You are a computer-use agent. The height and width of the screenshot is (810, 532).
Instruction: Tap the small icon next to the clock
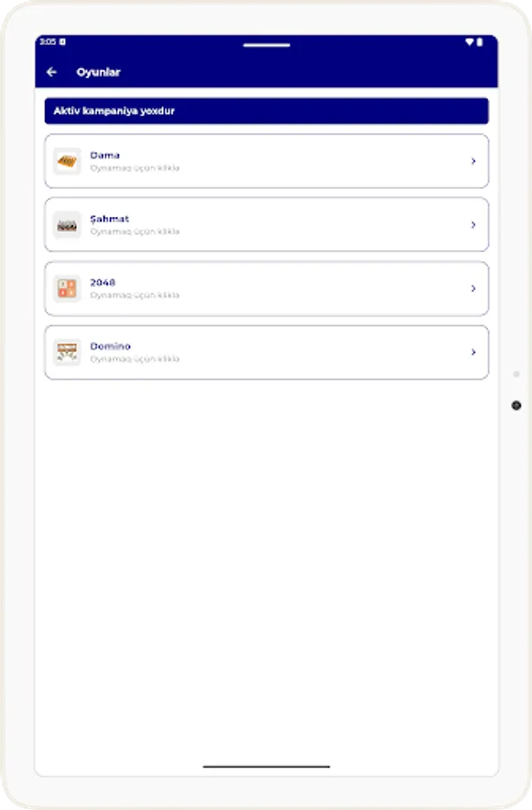(x=62, y=40)
